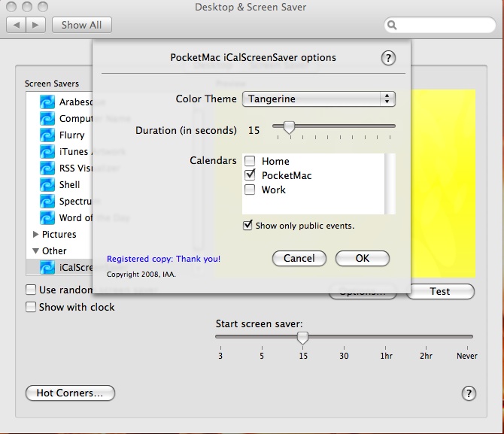
Task: Select the Flurry row text
Action: [71, 135]
